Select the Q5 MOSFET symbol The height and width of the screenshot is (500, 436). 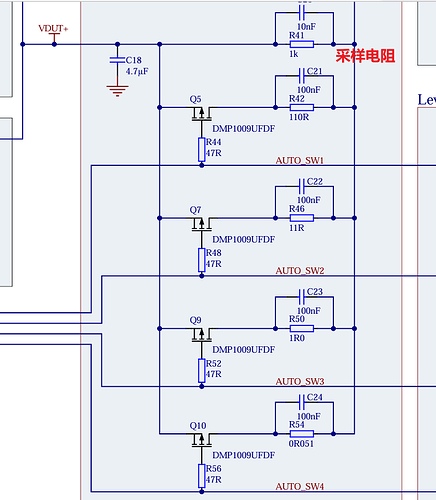pyautogui.click(x=202, y=114)
